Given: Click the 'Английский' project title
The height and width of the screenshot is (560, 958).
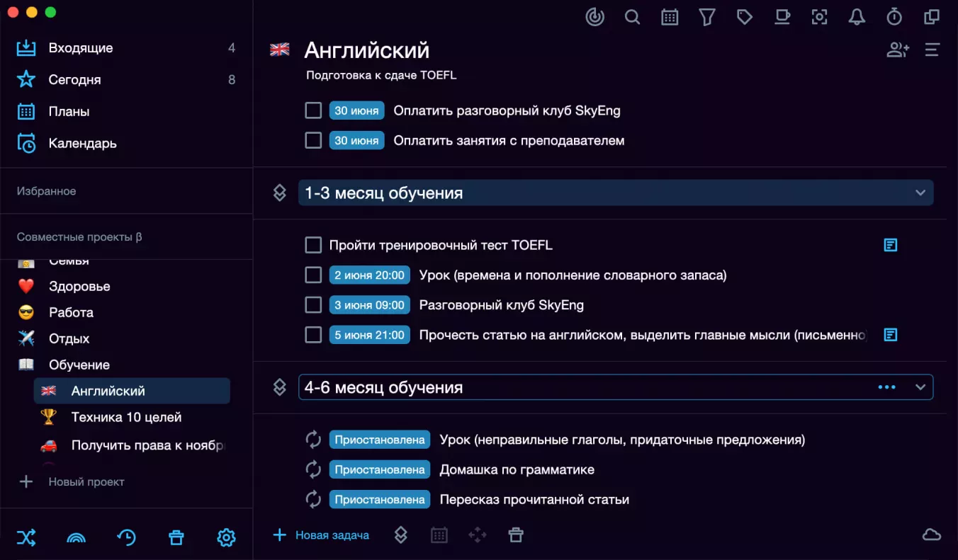Looking at the screenshot, I should [367, 50].
